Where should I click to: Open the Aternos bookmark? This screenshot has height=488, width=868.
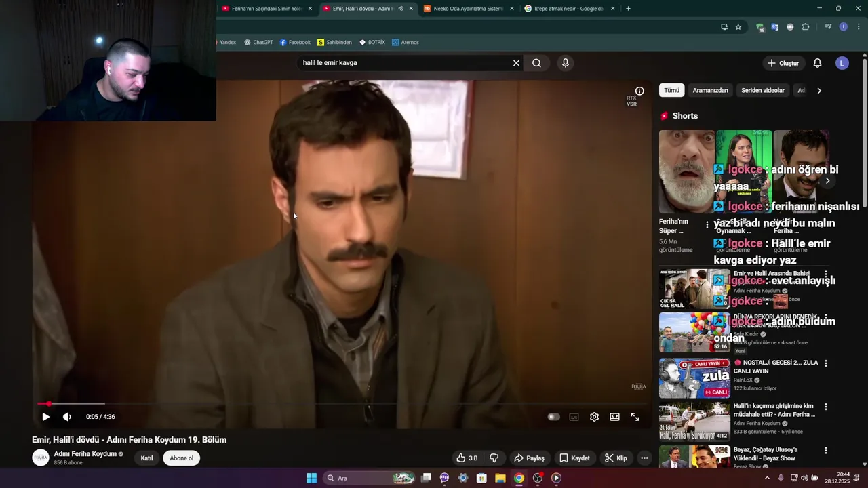405,42
